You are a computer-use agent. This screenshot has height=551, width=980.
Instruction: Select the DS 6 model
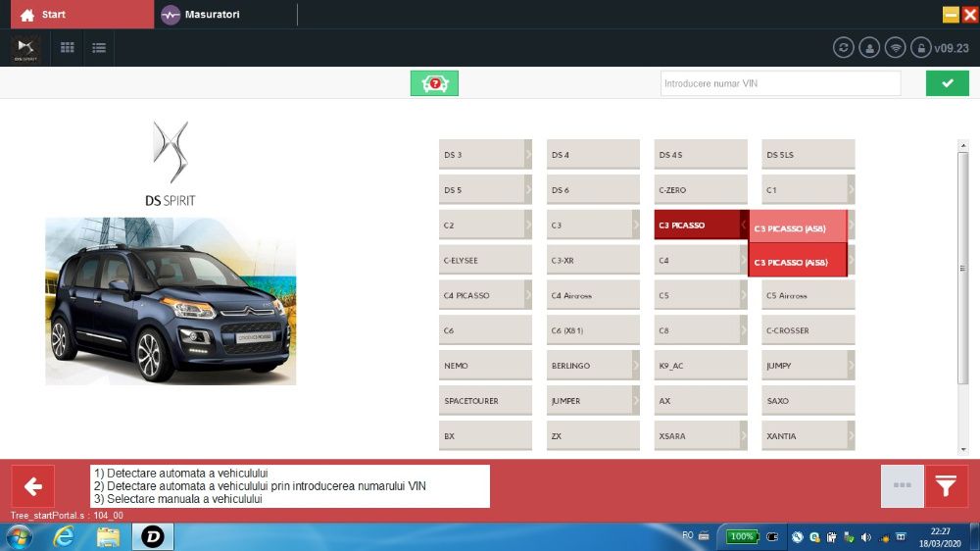click(x=593, y=189)
